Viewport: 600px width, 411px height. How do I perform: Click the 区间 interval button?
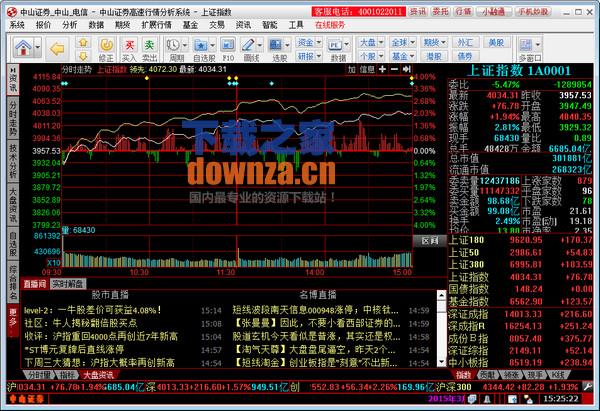click(430, 241)
